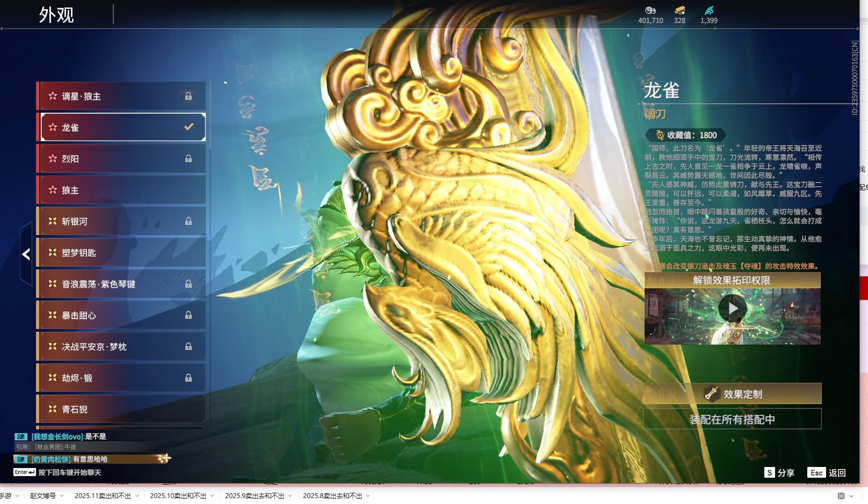Screen dimensions: 868x504
Task: Open the 赵文博号 sheet tab dropdown arrow
Action: click(x=61, y=496)
